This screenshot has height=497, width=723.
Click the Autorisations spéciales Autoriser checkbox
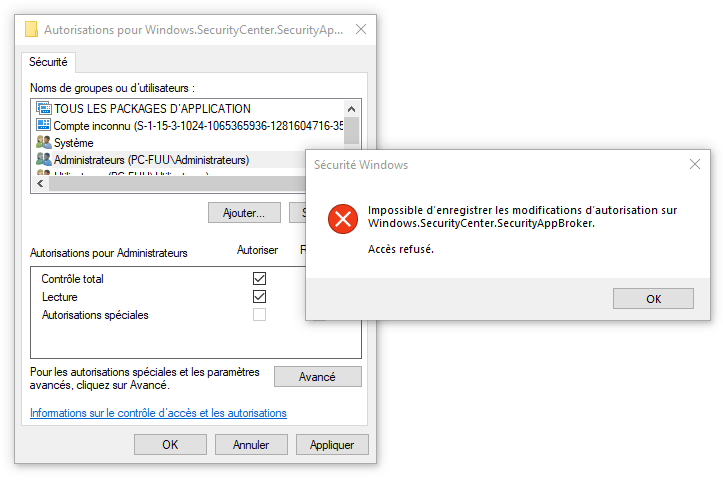click(x=260, y=314)
